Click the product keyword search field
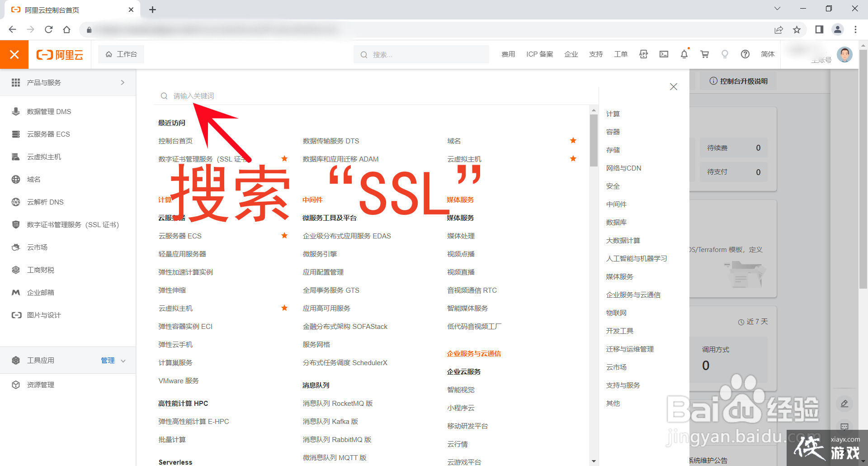This screenshot has width=868, height=466. click(375, 96)
